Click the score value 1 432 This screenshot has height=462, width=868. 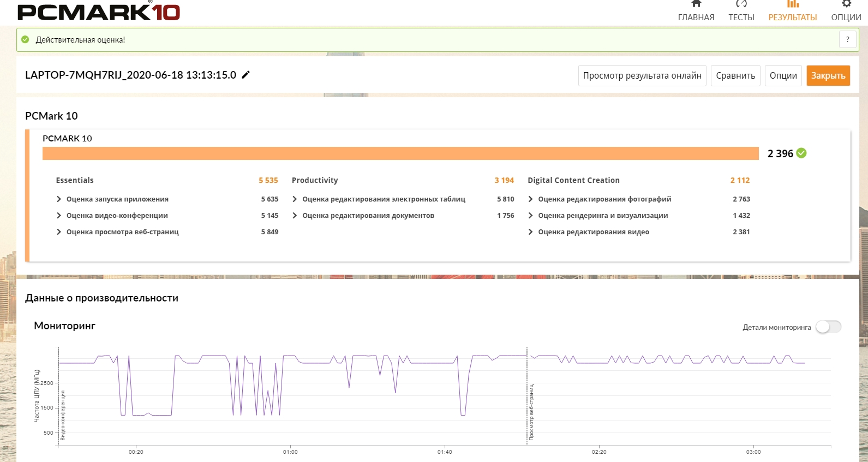[x=741, y=216]
